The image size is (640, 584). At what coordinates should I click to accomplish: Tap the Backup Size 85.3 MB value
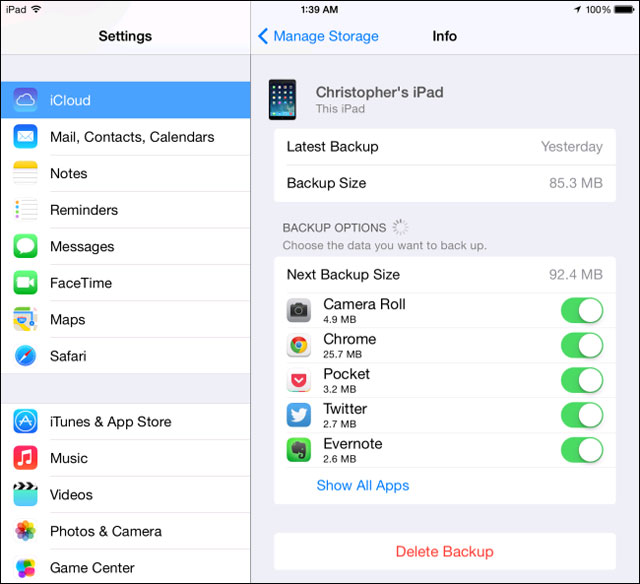576,183
